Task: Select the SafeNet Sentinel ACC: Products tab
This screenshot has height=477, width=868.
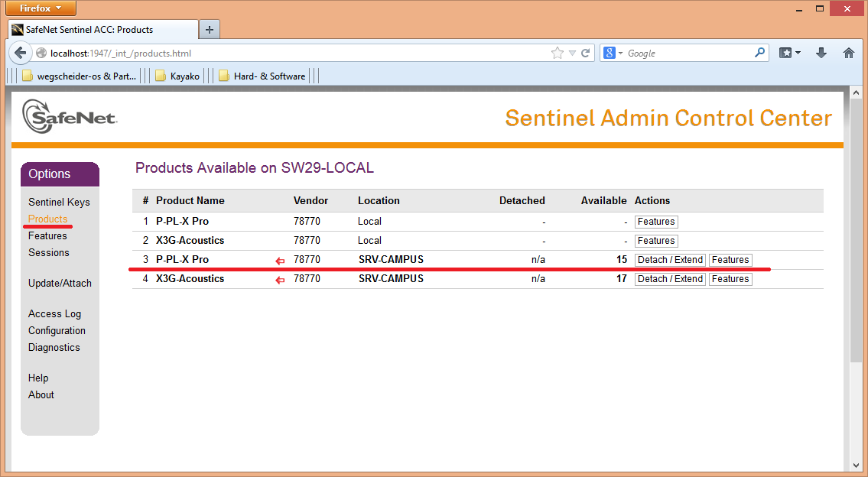Action: tap(103, 30)
